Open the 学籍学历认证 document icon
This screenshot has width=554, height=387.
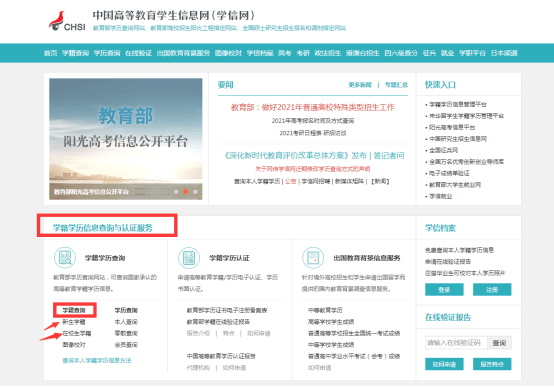click(189, 258)
